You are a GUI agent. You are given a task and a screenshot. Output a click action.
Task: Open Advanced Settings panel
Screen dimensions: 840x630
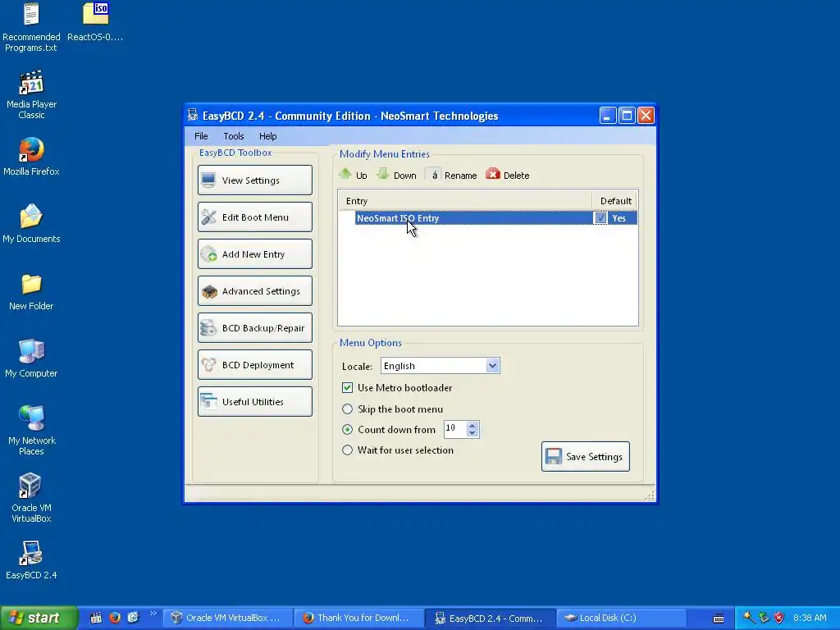pos(255,291)
